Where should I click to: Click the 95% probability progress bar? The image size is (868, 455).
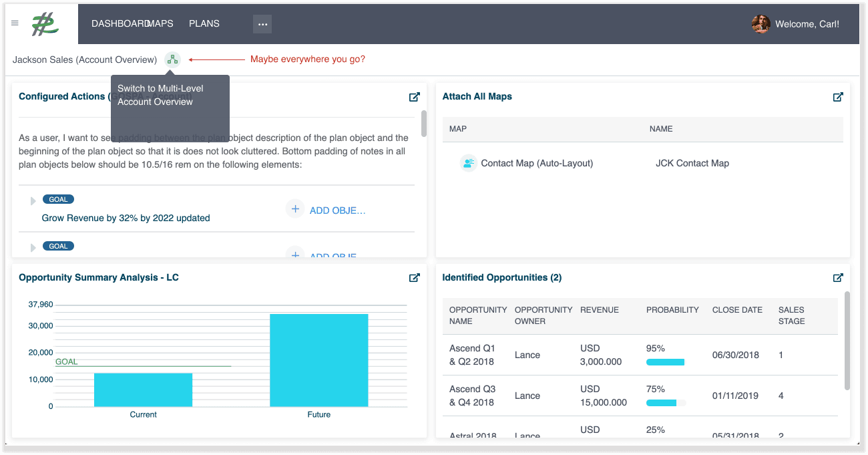[666, 362]
